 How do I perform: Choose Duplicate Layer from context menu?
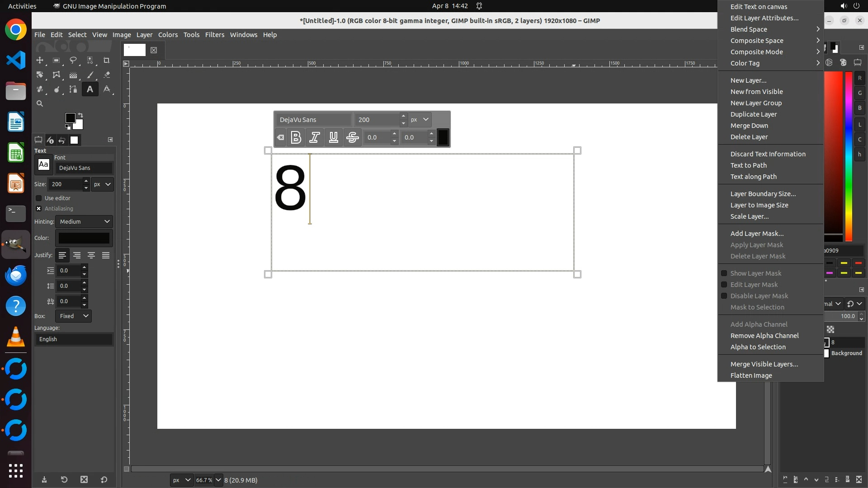tap(753, 114)
